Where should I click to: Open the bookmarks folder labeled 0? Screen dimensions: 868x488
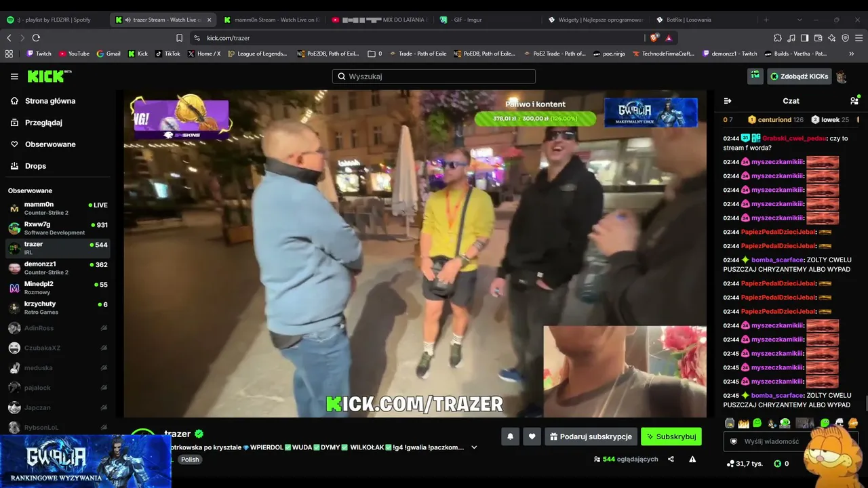pyautogui.click(x=374, y=54)
